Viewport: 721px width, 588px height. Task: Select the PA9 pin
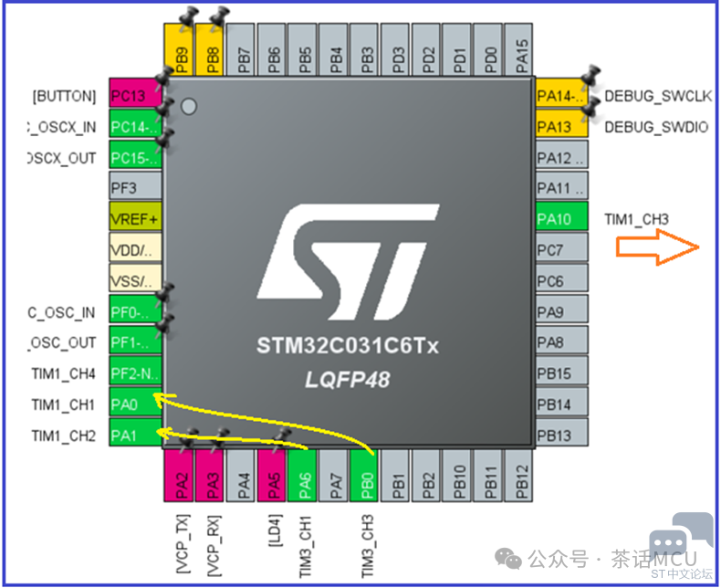click(x=562, y=310)
